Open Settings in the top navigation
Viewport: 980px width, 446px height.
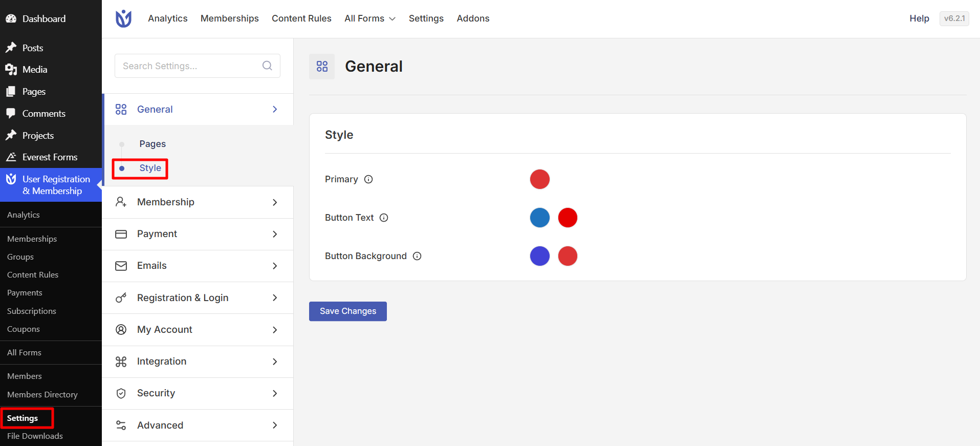426,18
